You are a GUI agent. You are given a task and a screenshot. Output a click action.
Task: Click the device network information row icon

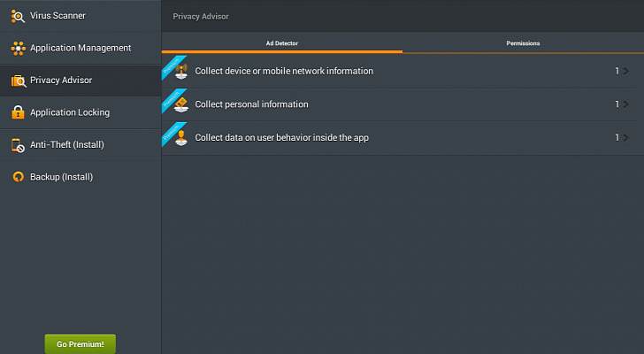[181, 71]
